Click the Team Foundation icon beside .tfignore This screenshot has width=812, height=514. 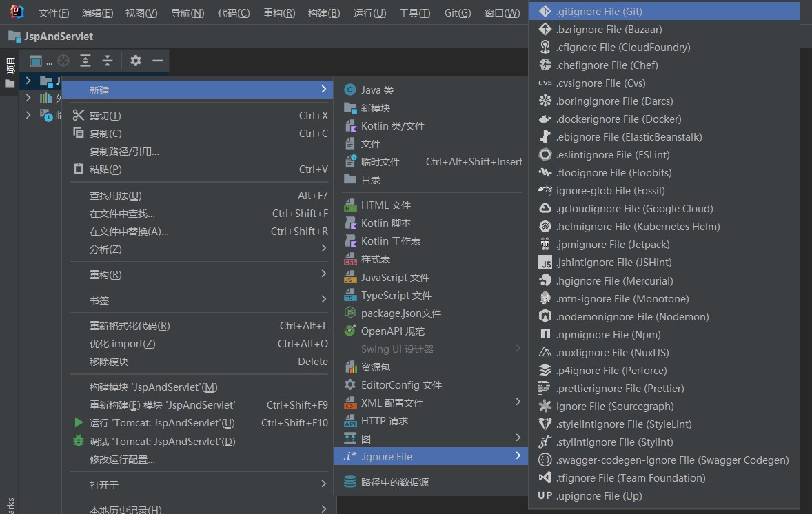pos(545,477)
